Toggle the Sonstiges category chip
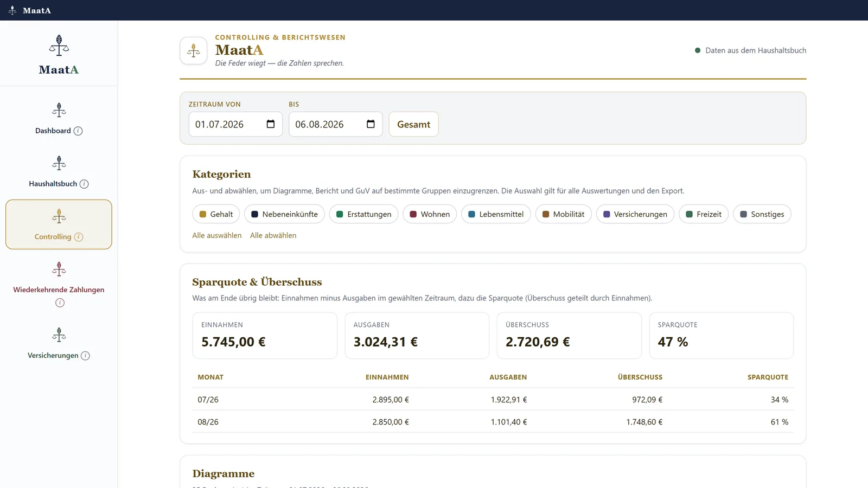 click(x=762, y=214)
